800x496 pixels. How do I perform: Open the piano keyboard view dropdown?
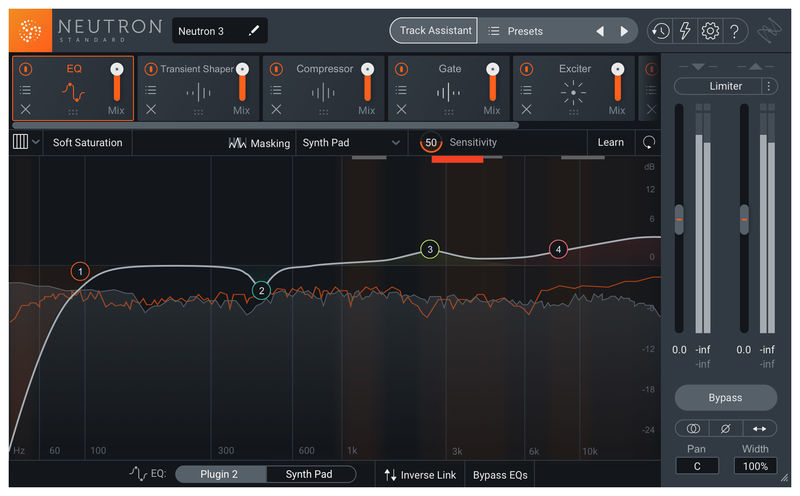click(x=26, y=141)
